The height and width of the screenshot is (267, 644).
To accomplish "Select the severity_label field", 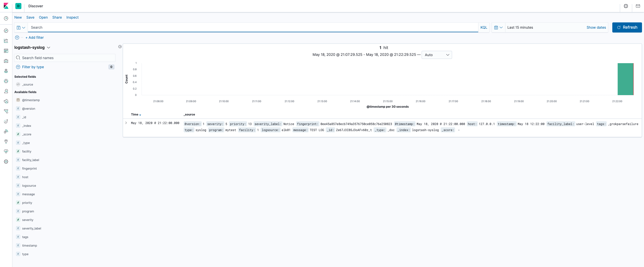I will click(31, 228).
